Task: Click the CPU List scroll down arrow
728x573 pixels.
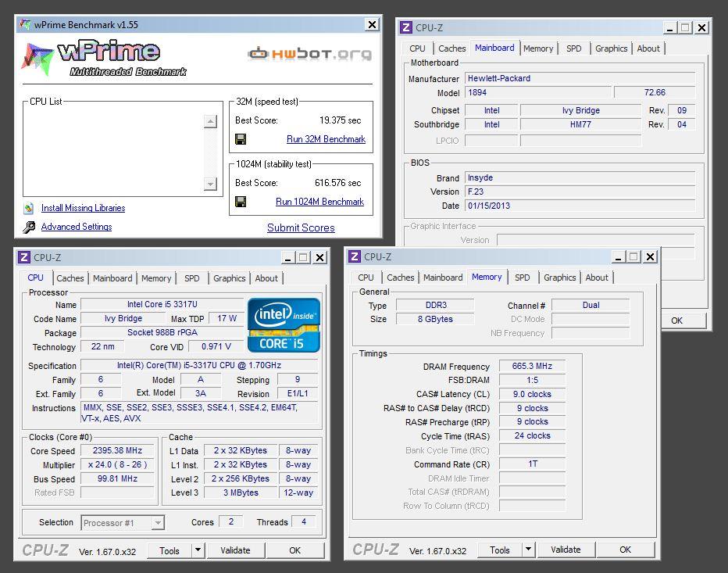Action: [x=210, y=184]
